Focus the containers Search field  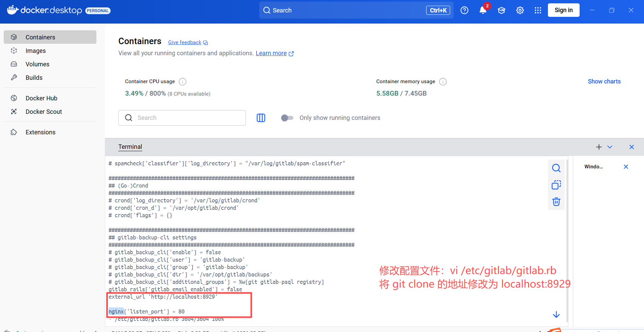[182, 118]
